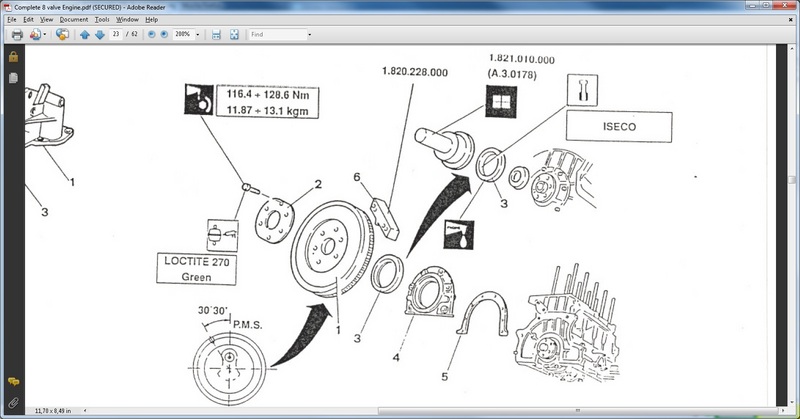Go to previous page with up arrow
The image size is (800, 419).
click(84, 34)
